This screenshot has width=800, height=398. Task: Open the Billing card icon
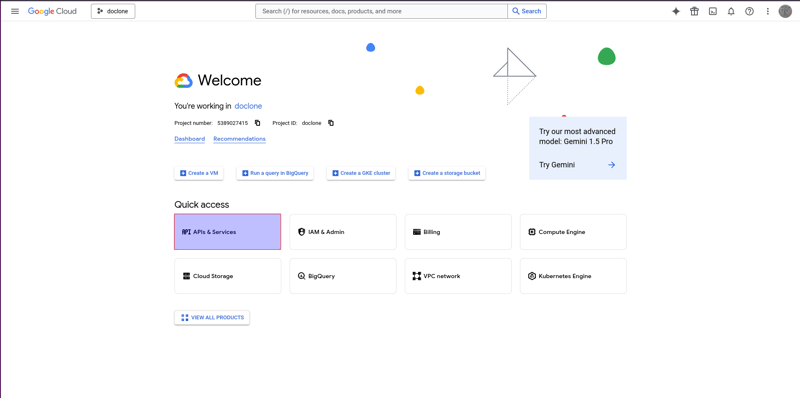click(417, 232)
